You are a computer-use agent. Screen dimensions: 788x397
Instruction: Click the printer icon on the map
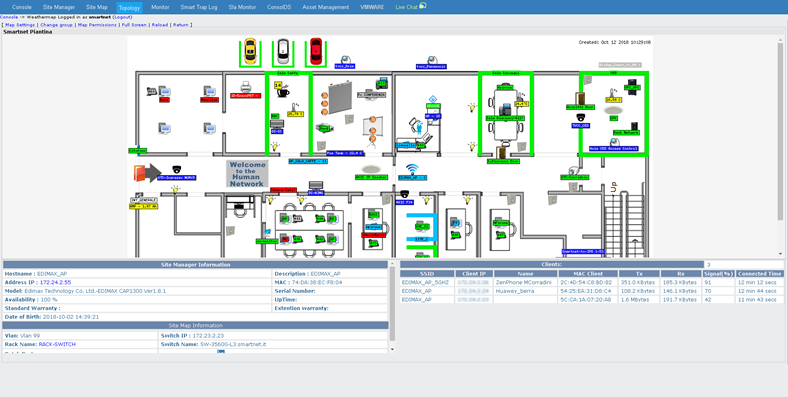pyautogui.click(x=246, y=86)
